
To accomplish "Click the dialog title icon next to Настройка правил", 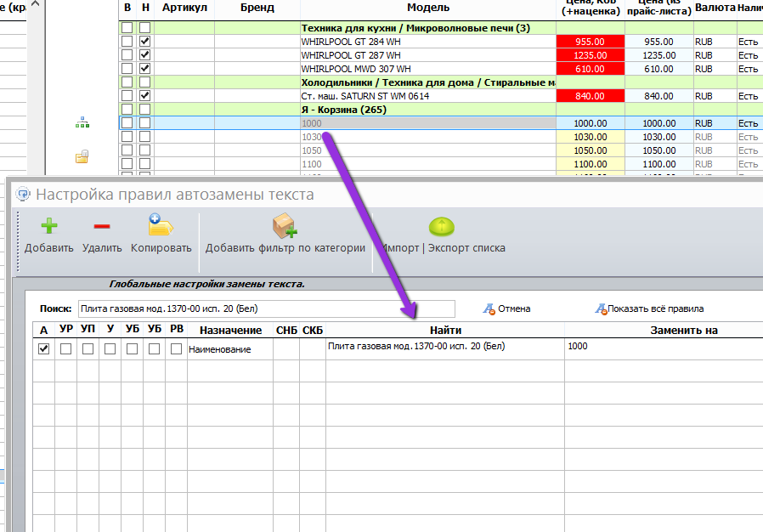I will pyautogui.click(x=23, y=195).
